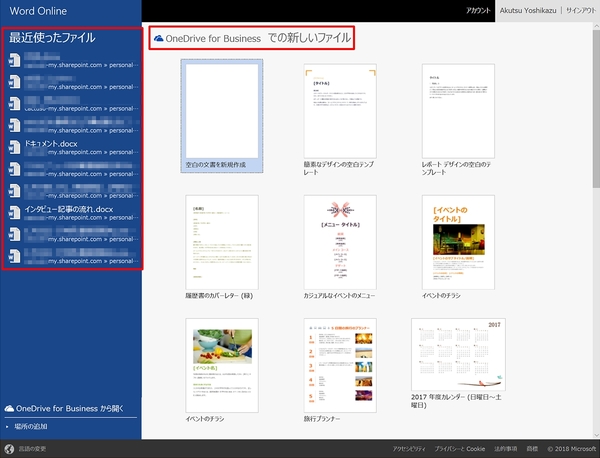Click 法的事項 footer link

505,449
